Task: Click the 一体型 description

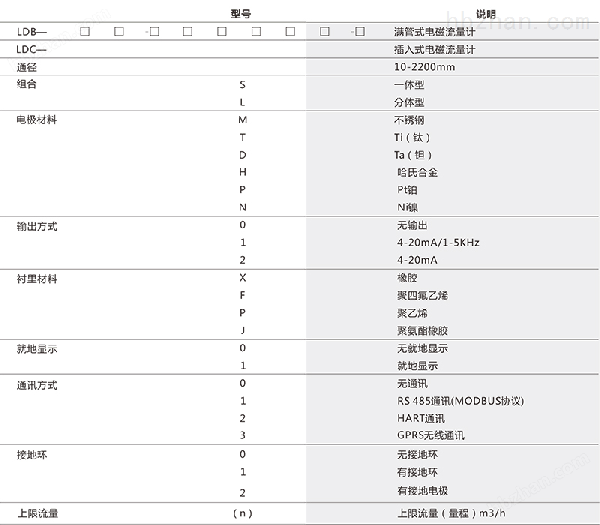Action: click(x=409, y=85)
